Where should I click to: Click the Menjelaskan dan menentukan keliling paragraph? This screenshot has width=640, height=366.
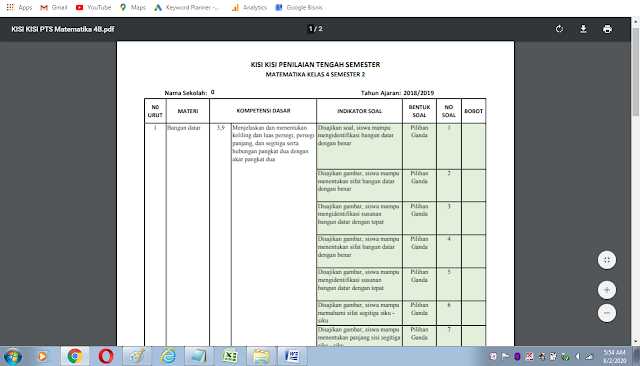tap(273, 143)
